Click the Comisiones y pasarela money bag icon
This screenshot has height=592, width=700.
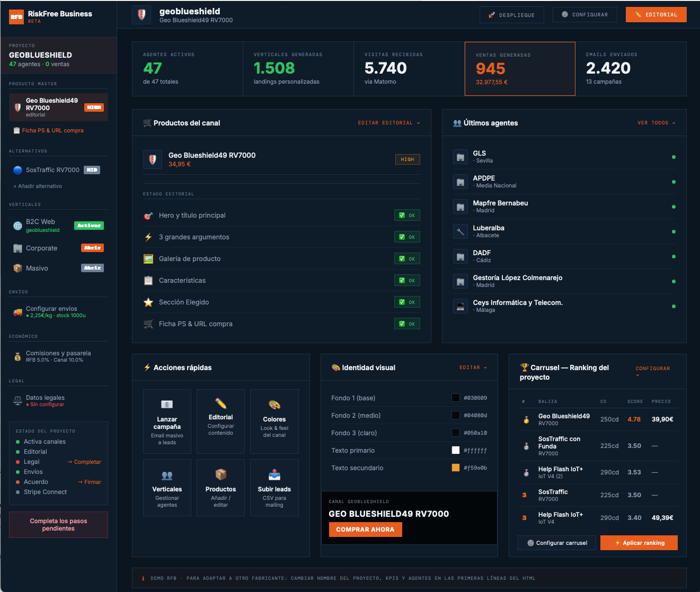(17, 356)
